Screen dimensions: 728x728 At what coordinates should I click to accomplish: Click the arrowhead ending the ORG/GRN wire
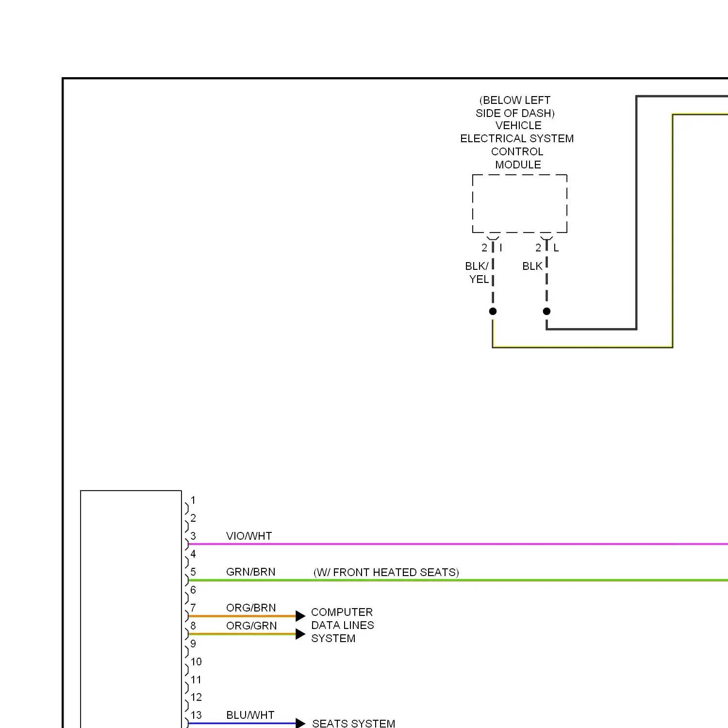tap(300, 634)
